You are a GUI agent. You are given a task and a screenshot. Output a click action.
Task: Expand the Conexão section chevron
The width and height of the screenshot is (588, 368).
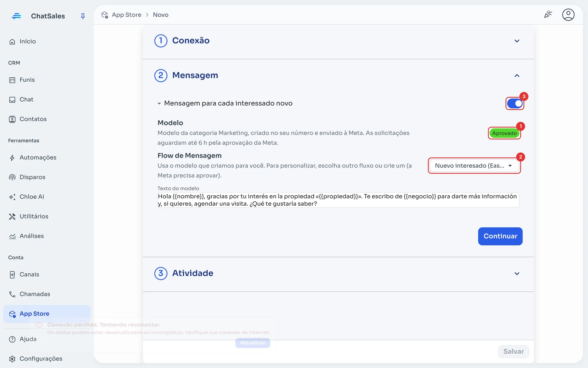coord(517,41)
